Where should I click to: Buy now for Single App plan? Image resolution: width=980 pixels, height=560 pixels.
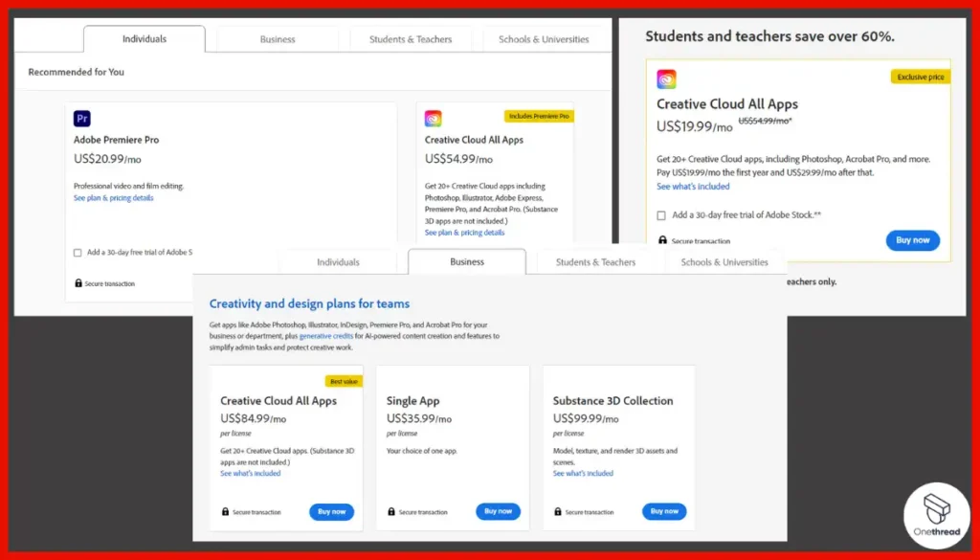pos(498,511)
